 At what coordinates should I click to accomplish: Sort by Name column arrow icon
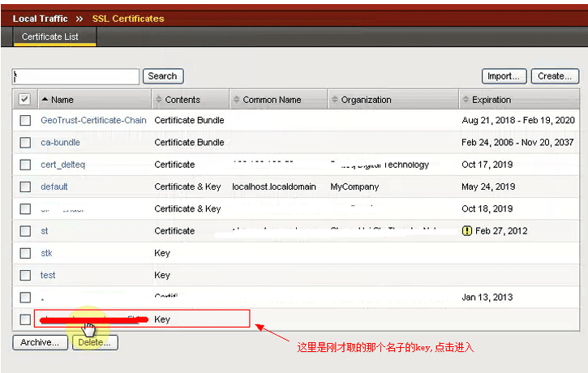pos(45,100)
